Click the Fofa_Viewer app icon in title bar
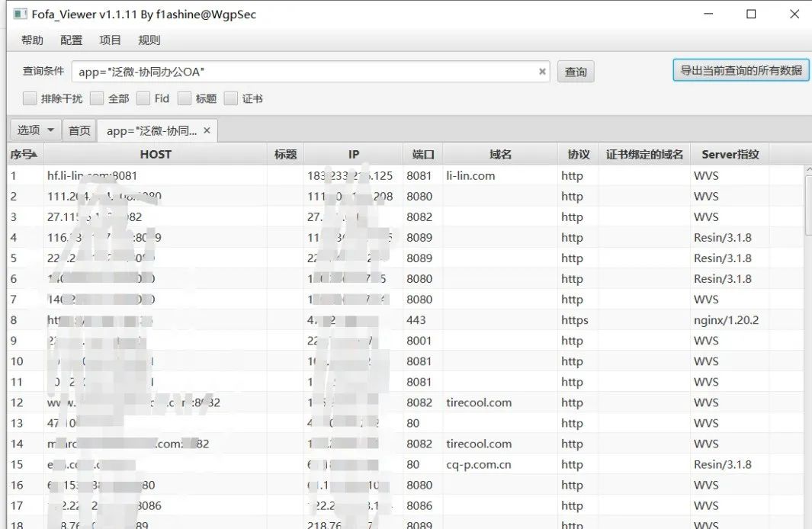The image size is (812, 529). click(x=20, y=14)
